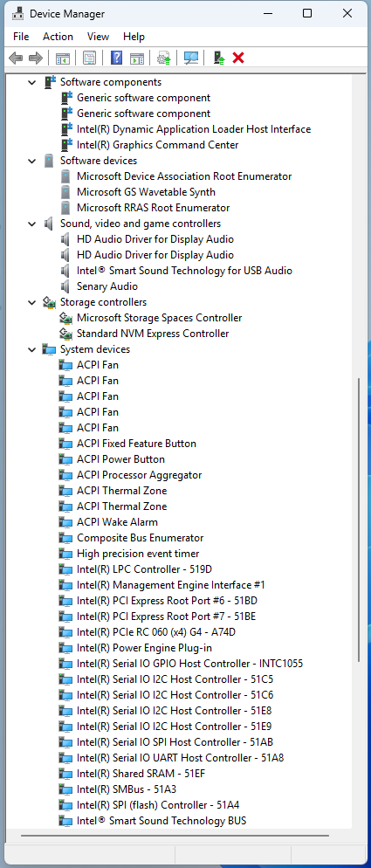The width and height of the screenshot is (371, 868).
Task: Click the Update driver toolbar icon
Action: (x=164, y=58)
